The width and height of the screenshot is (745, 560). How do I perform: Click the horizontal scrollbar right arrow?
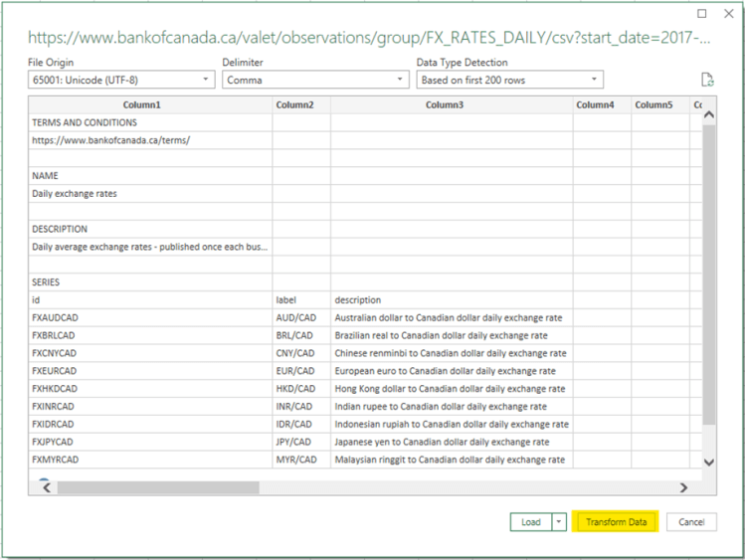[683, 487]
